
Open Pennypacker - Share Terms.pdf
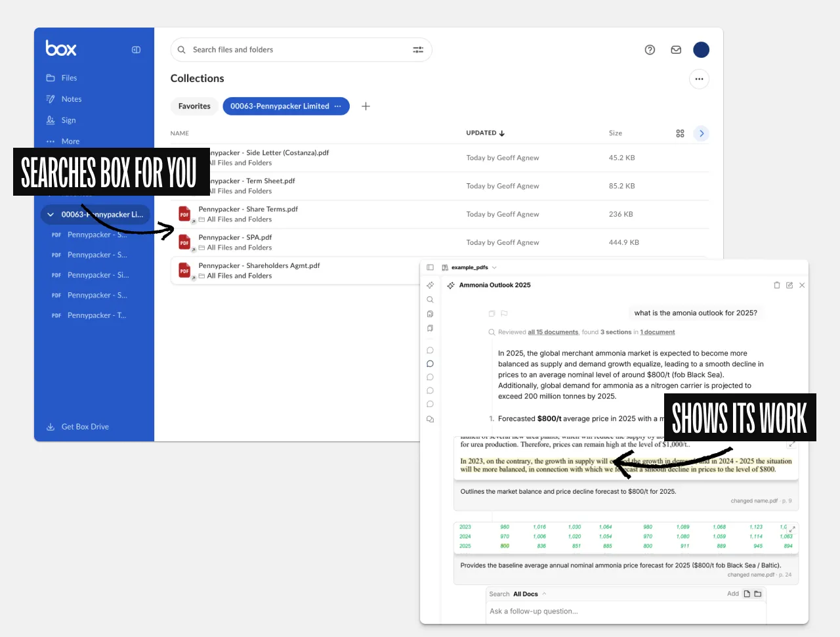click(x=248, y=209)
